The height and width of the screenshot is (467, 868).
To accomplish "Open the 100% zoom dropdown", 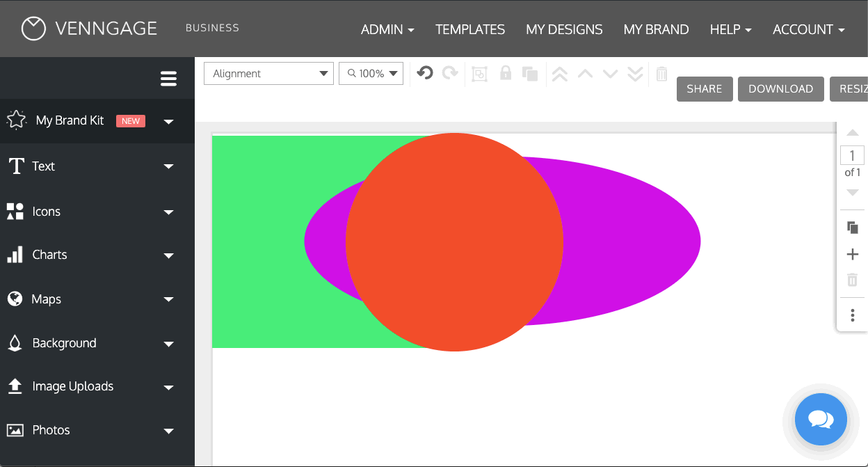I will point(371,74).
